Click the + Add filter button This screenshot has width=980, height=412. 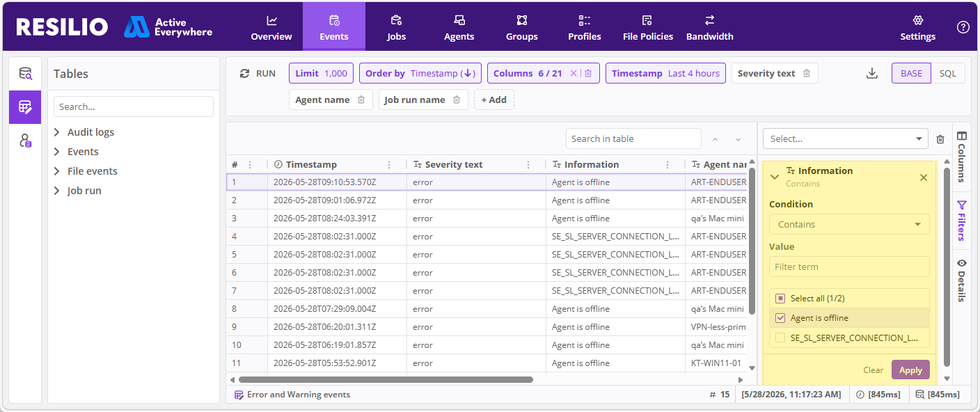(494, 100)
